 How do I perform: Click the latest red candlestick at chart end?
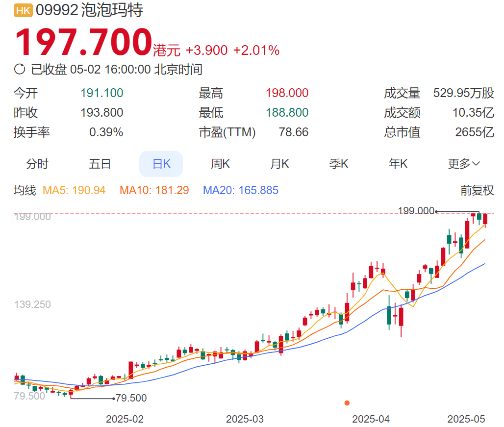485,219
